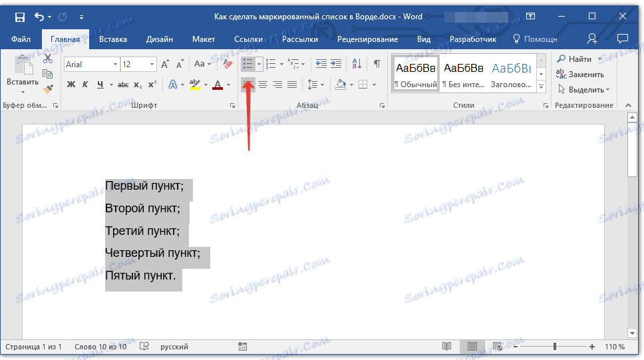Screen dimensions: 644x360
Task: Switch to the Рецензирование tab
Action: click(368, 39)
